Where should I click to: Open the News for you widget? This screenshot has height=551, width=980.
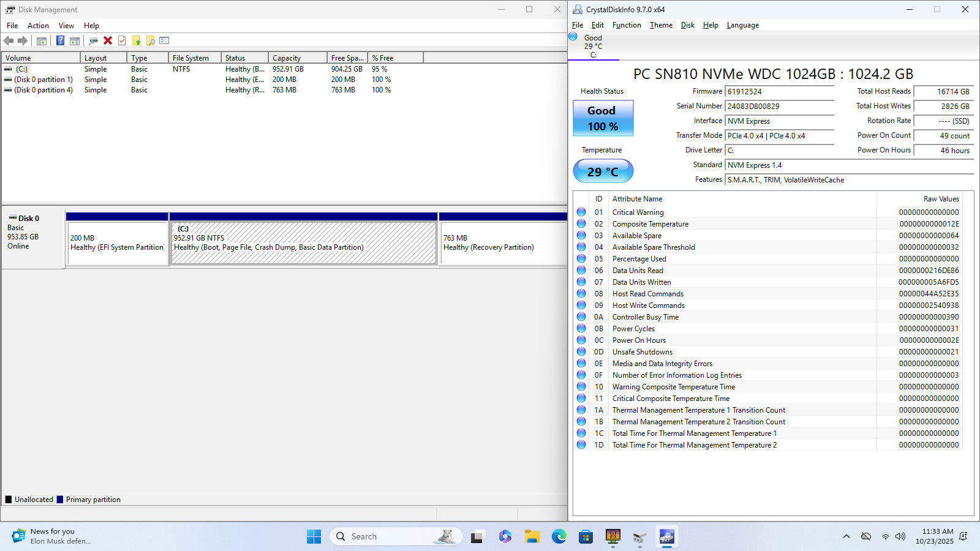coord(52,536)
